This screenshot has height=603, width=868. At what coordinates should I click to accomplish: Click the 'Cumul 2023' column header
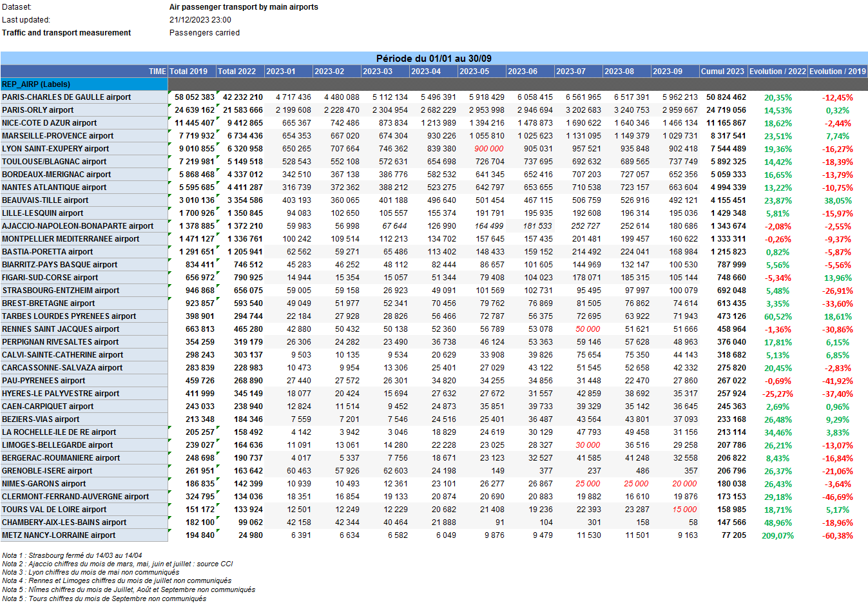(x=724, y=72)
